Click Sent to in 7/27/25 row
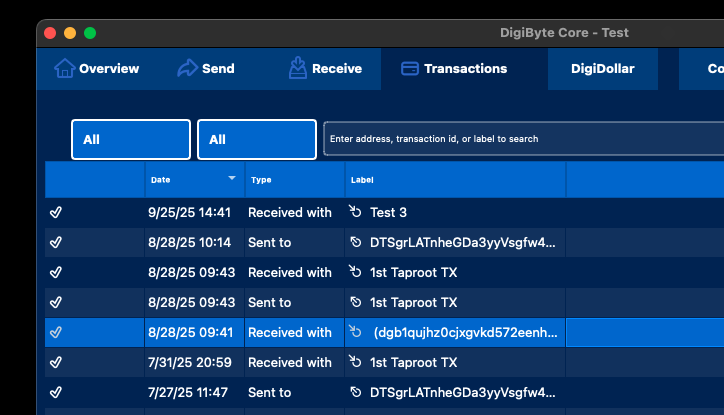This screenshot has width=724, height=415. (270, 392)
